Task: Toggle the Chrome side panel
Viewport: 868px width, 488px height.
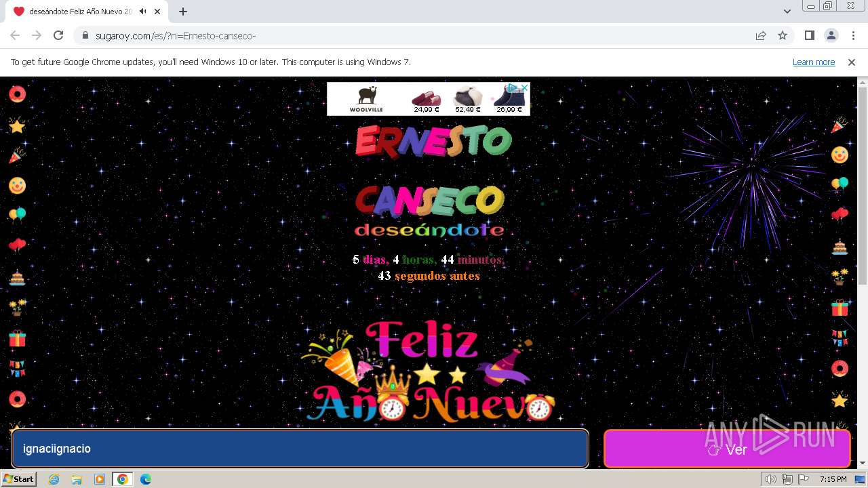Action: tap(810, 35)
